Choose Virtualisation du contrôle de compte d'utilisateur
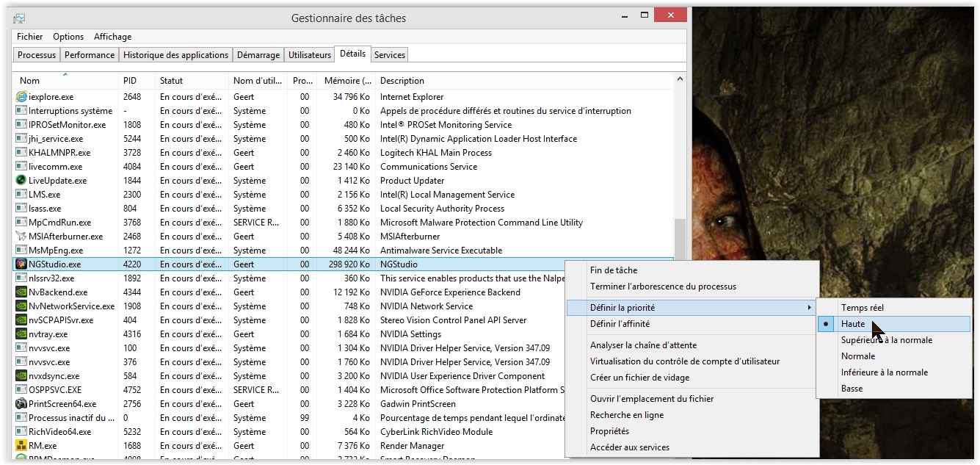 [x=692, y=361]
